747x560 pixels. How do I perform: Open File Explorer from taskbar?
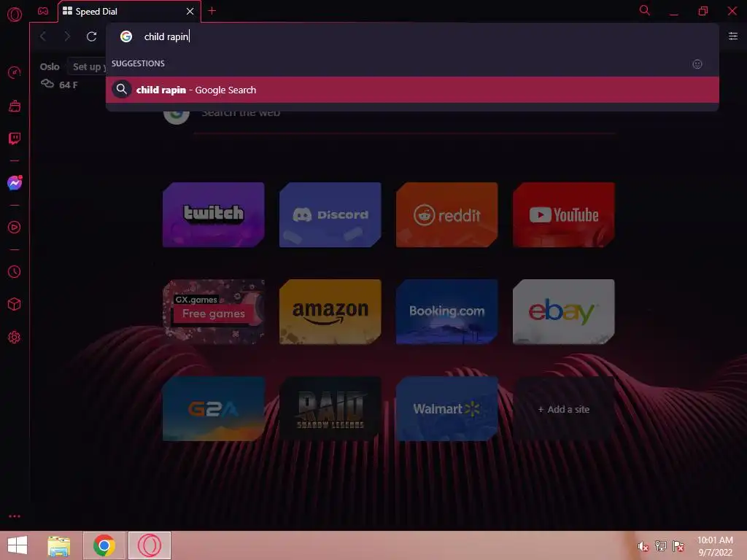coord(59,545)
